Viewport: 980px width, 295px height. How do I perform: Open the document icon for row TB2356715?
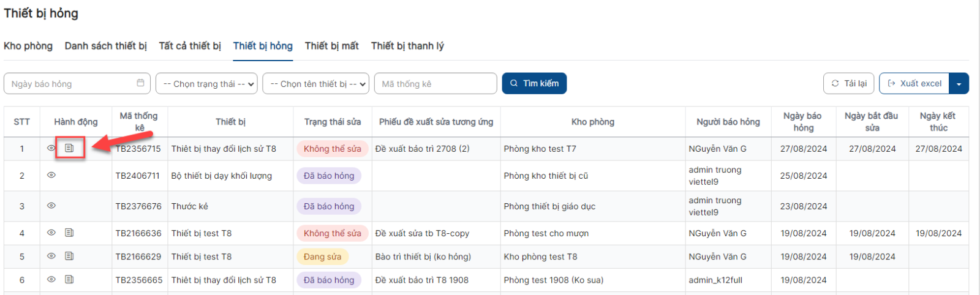[x=70, y=148]
